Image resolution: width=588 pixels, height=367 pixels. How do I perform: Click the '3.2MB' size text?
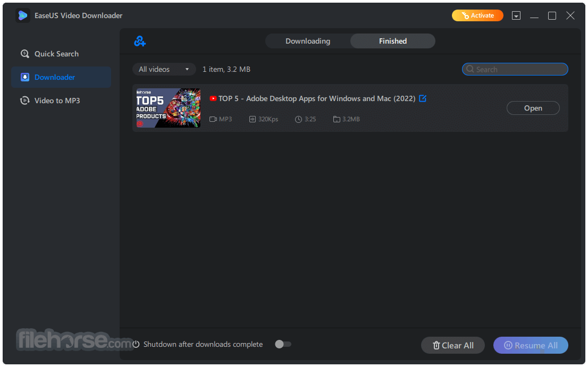(x=351, y=119)
